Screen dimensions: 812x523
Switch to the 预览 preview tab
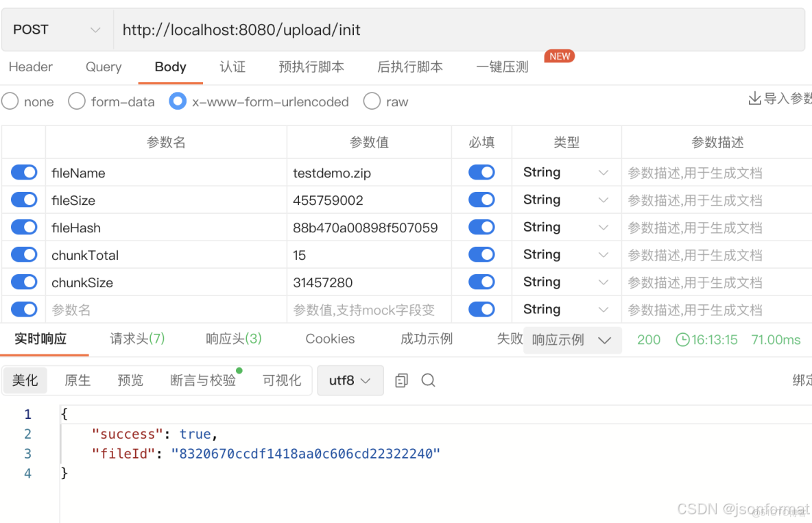tap(130, 380)
